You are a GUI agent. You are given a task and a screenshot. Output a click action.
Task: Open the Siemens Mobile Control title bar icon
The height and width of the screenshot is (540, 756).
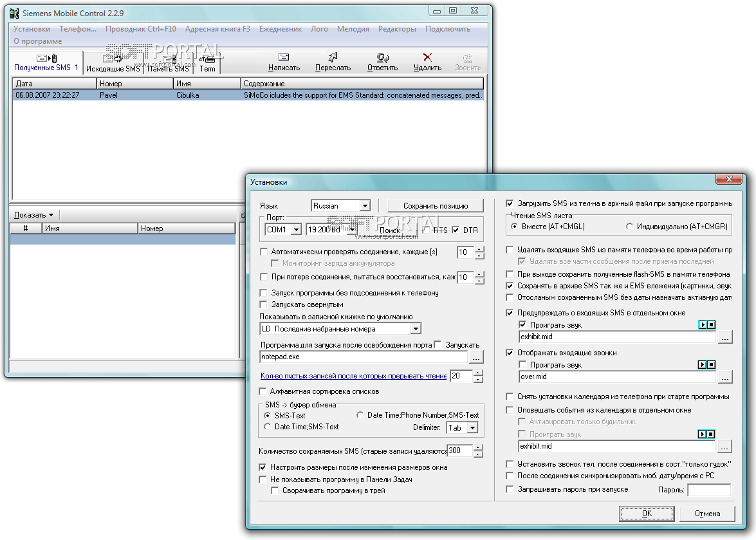(14, 13)
